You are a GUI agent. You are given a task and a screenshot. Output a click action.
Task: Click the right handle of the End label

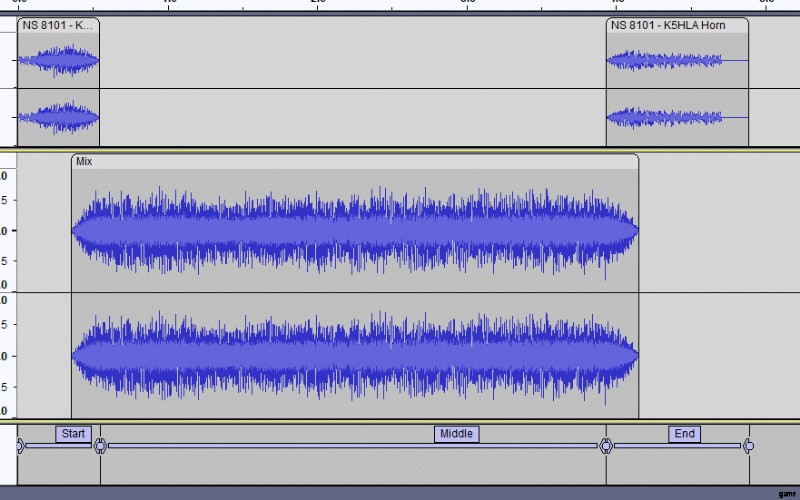coord(747,446)
